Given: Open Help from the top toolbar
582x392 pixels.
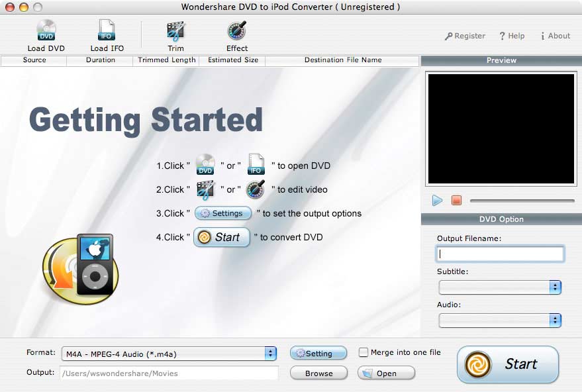Looking at the screenshot, I should tap(512, 36).
